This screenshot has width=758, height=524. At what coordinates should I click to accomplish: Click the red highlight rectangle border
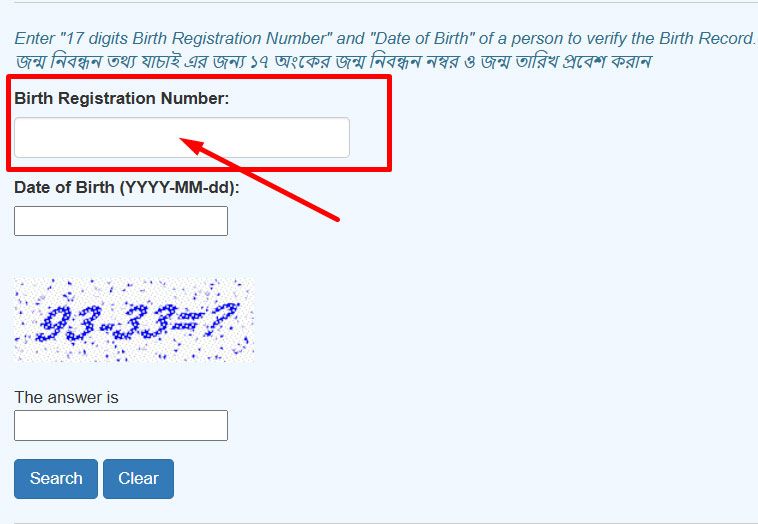point(389,122)
